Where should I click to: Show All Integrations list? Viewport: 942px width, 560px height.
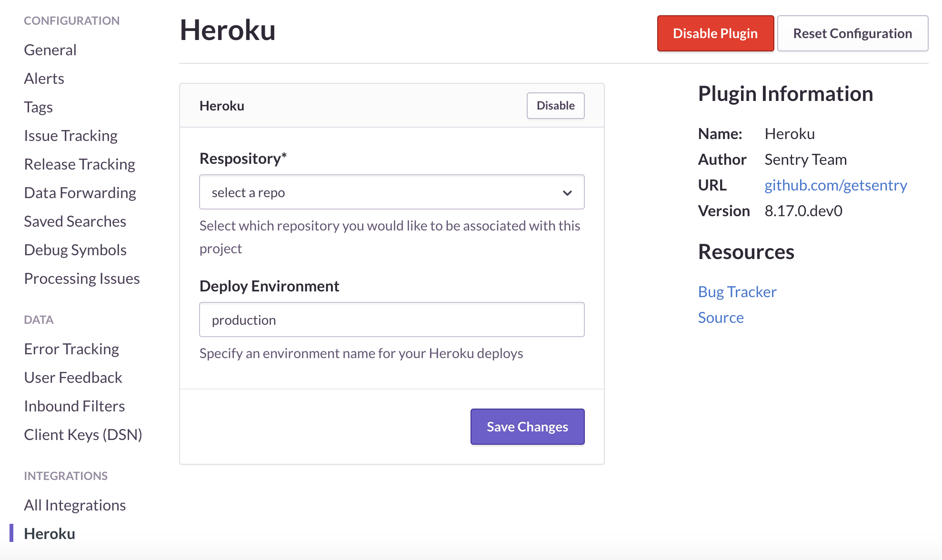(x=75, y=505)
